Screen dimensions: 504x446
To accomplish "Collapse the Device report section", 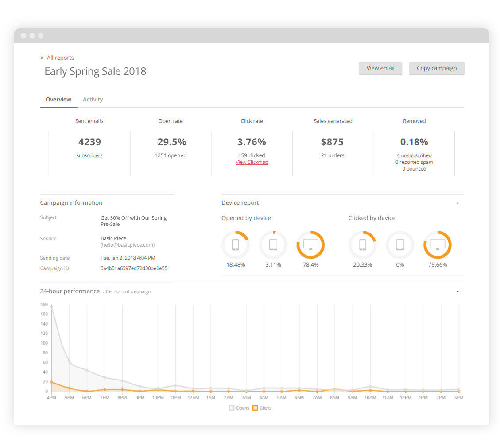I will point(457,203).
